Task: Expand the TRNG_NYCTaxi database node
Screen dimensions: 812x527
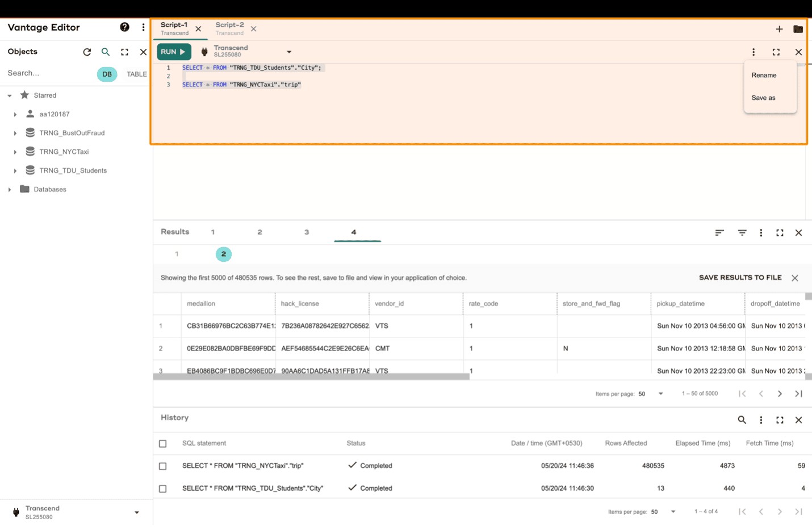Action: (15, 152)
